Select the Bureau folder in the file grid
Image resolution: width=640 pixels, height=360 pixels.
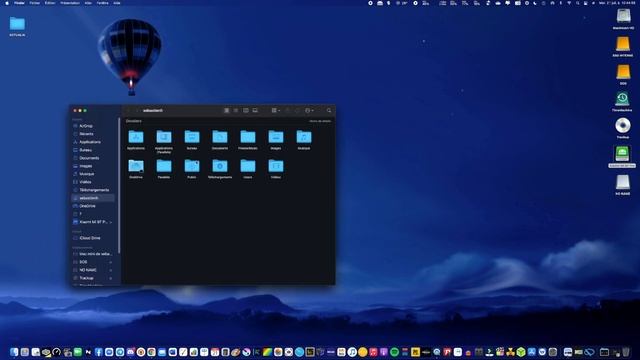click(192, 140)
